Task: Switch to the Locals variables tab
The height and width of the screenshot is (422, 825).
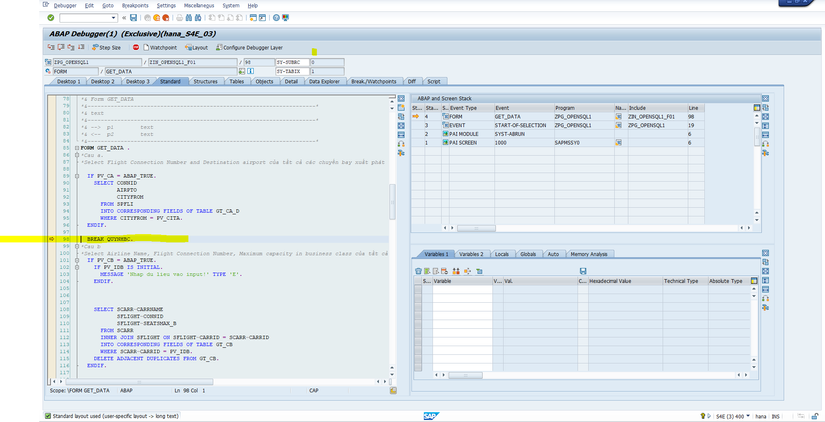Action: (501, 254)
